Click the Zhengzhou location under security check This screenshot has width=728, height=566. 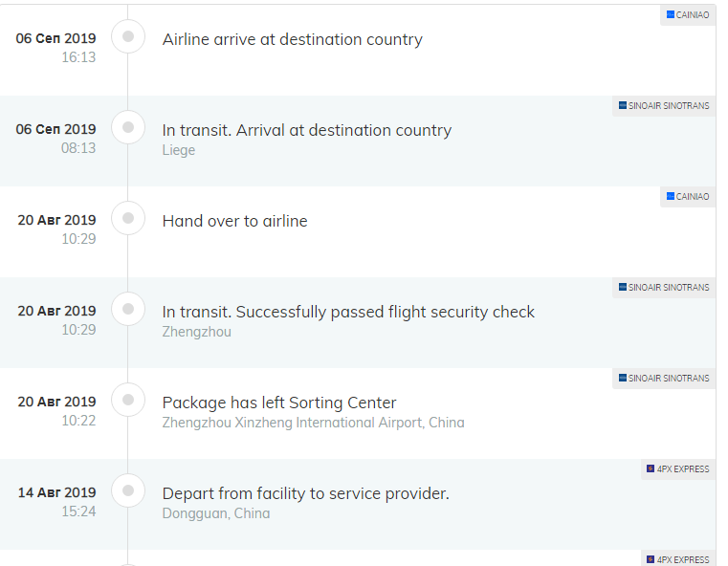pyautogui.click(x=197, y=332)
